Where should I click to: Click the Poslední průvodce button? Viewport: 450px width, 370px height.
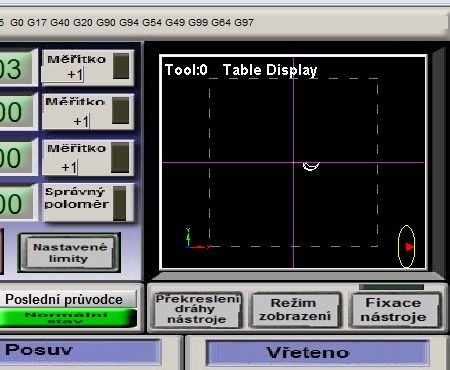67,299
